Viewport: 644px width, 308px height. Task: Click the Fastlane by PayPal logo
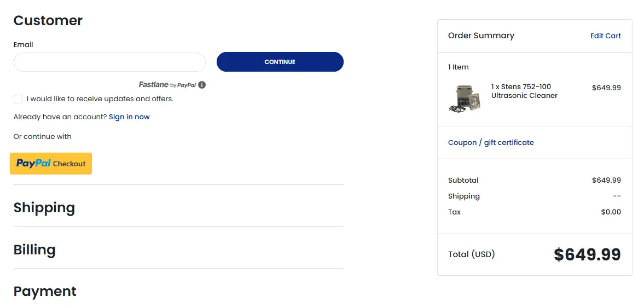pos(167,85)
